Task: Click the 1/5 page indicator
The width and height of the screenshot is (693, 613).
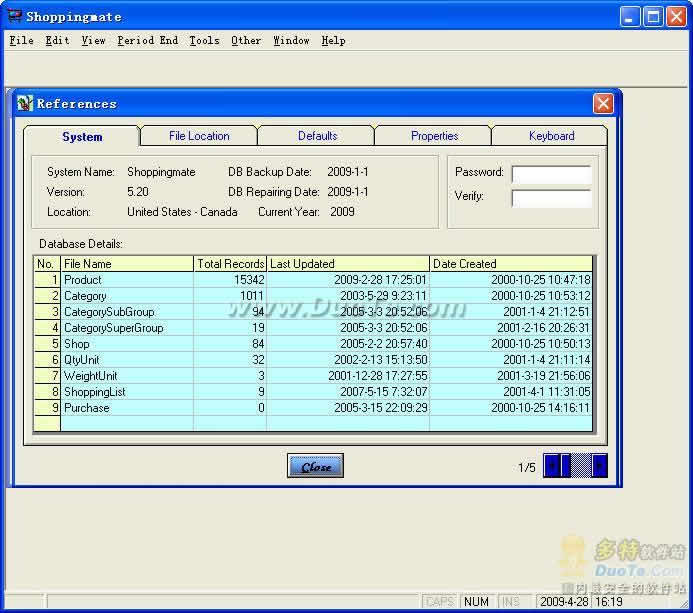Action: point(526,467)
